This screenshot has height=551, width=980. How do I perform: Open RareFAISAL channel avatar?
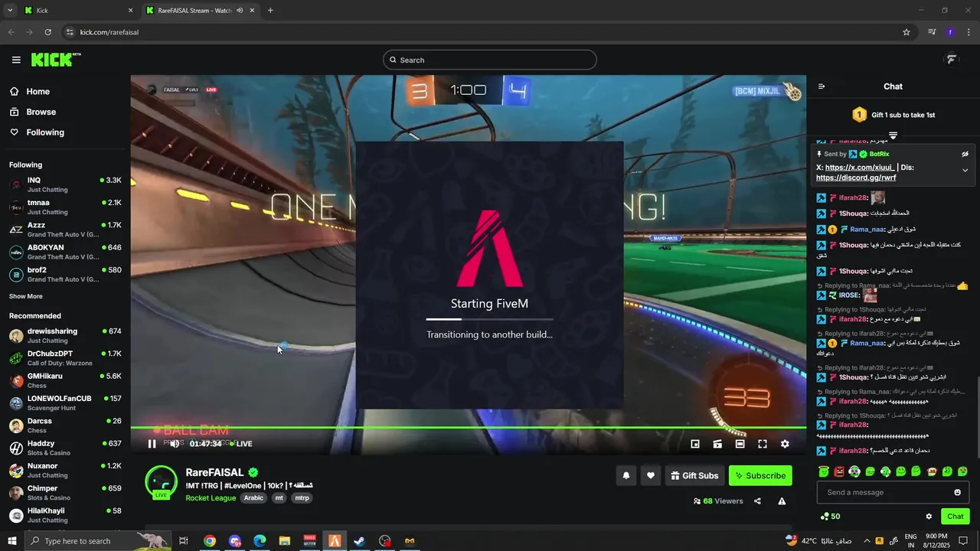162,481
